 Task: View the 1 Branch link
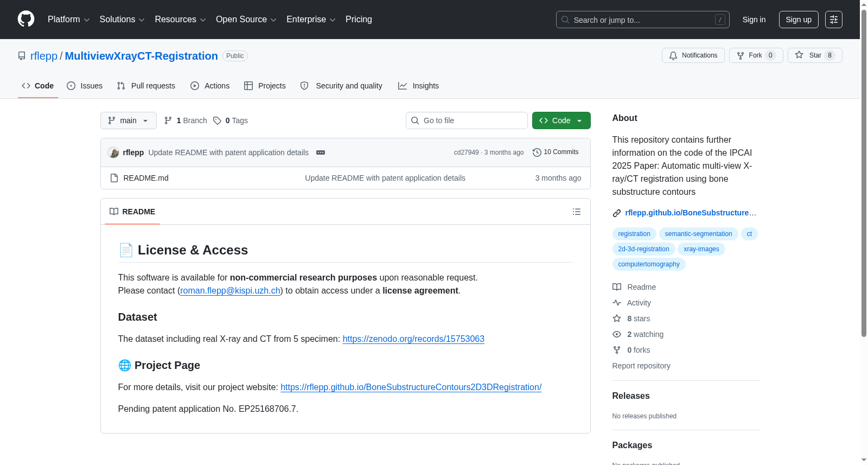186,120
